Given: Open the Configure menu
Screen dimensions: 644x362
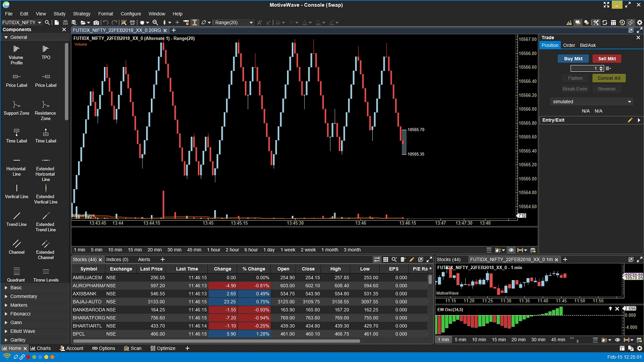Looking at the screenshot, I should point(131,14).
